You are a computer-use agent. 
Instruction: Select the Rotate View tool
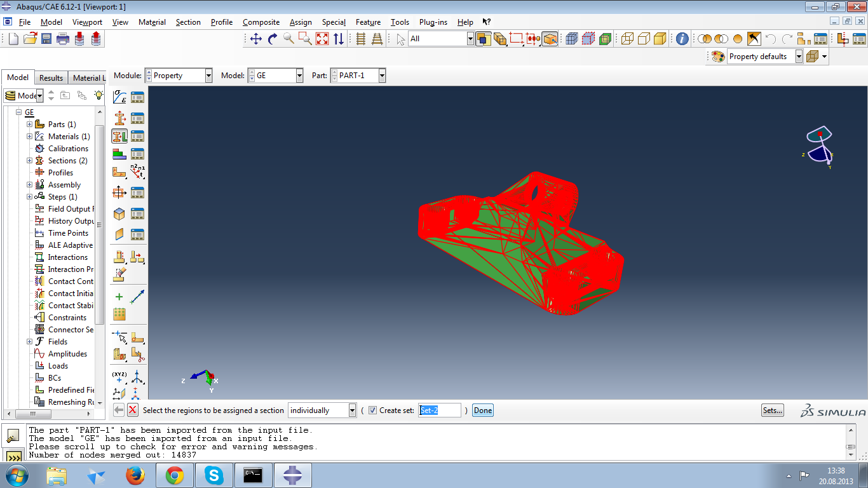tap(273, 39)
